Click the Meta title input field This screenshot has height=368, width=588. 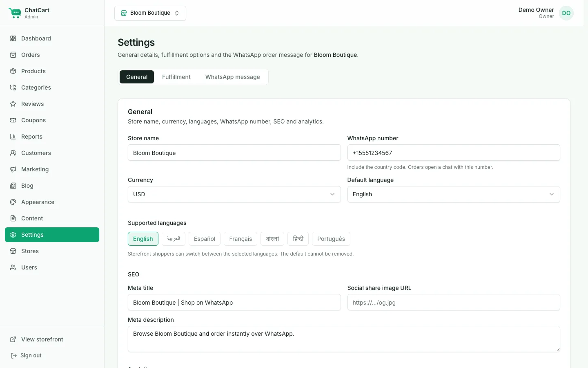(234, 302)
